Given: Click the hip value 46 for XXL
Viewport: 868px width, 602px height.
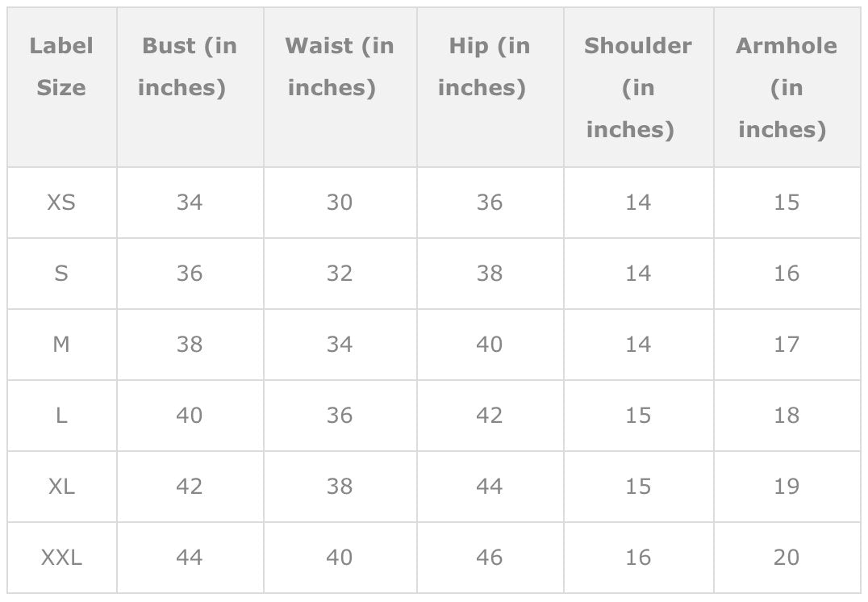Looking at the screenshot, I should coord(490,558).
